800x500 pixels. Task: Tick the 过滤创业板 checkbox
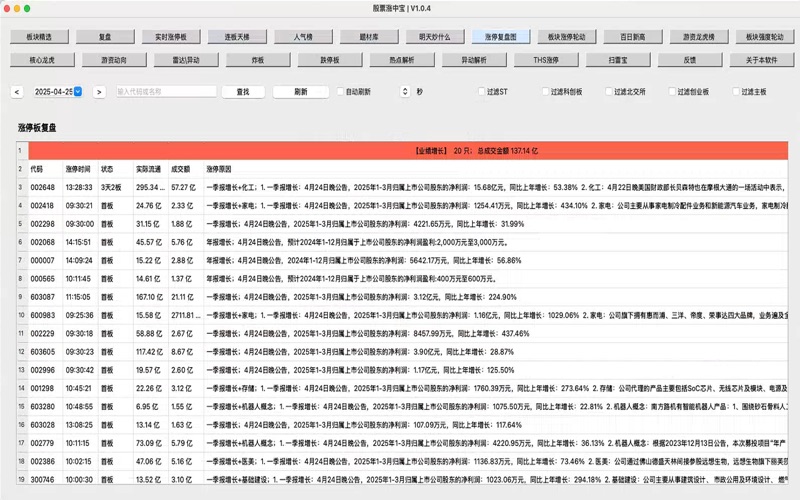click(x=673, y=92)
